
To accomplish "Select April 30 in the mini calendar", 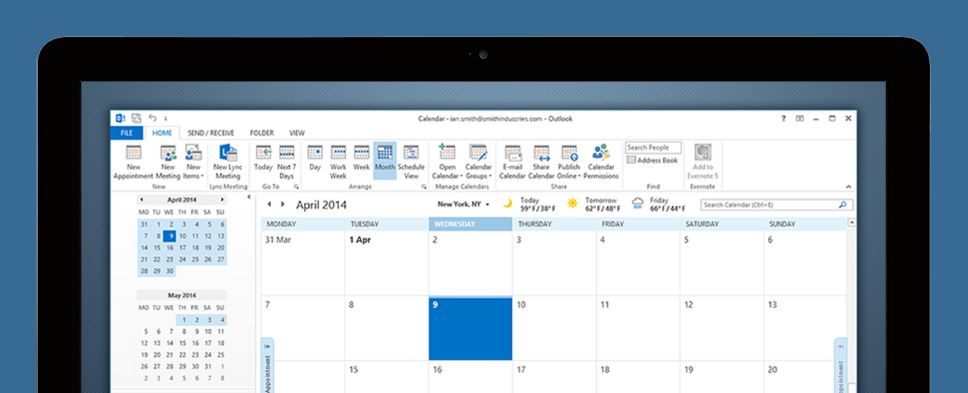I will [x=170, y=271].
